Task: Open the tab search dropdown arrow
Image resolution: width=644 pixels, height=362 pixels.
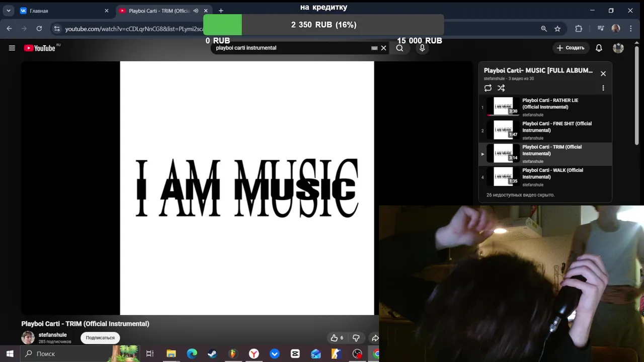Action: pyautogui.click(x=9, y=11)
